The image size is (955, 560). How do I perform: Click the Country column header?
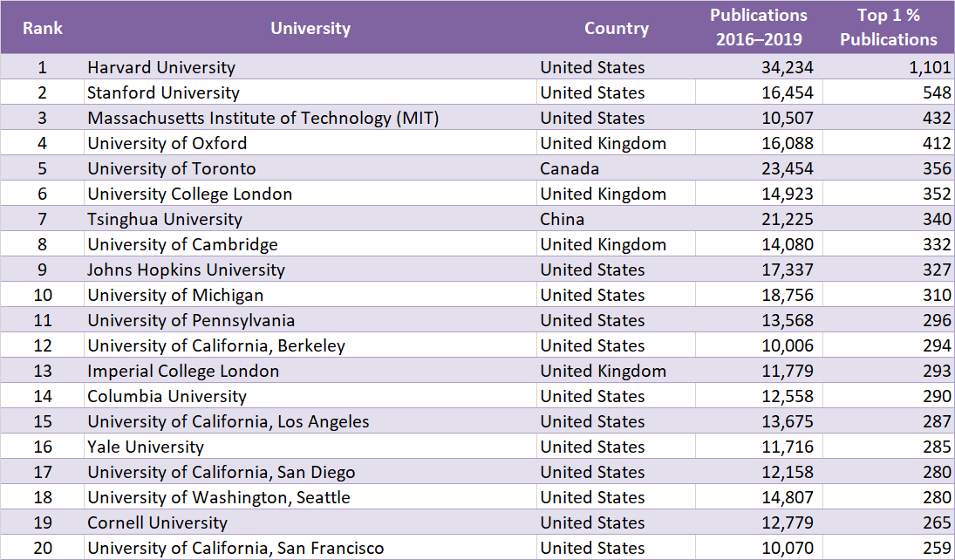[616, 28]
